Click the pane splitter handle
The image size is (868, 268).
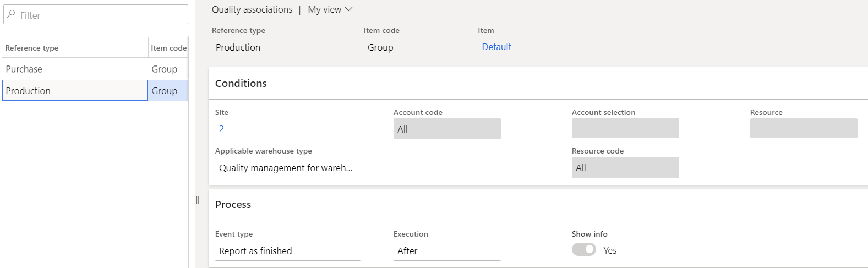(x=198, y=200)
